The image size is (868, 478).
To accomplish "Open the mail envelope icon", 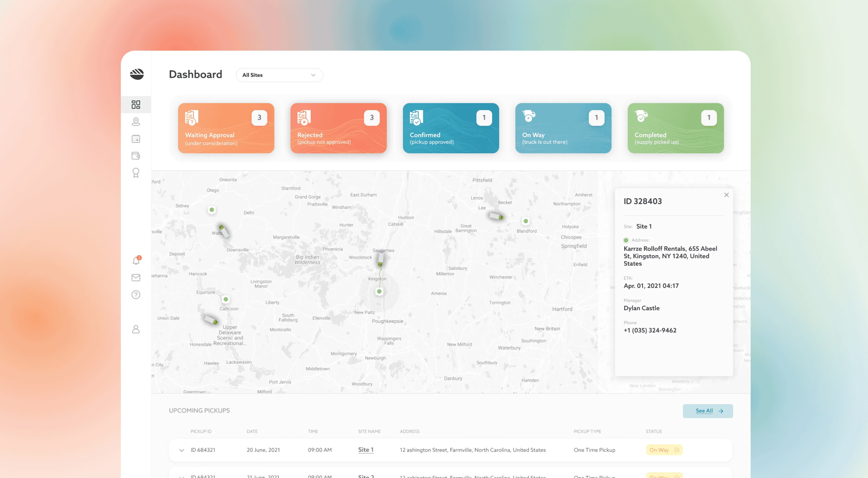I will (136, 277).
